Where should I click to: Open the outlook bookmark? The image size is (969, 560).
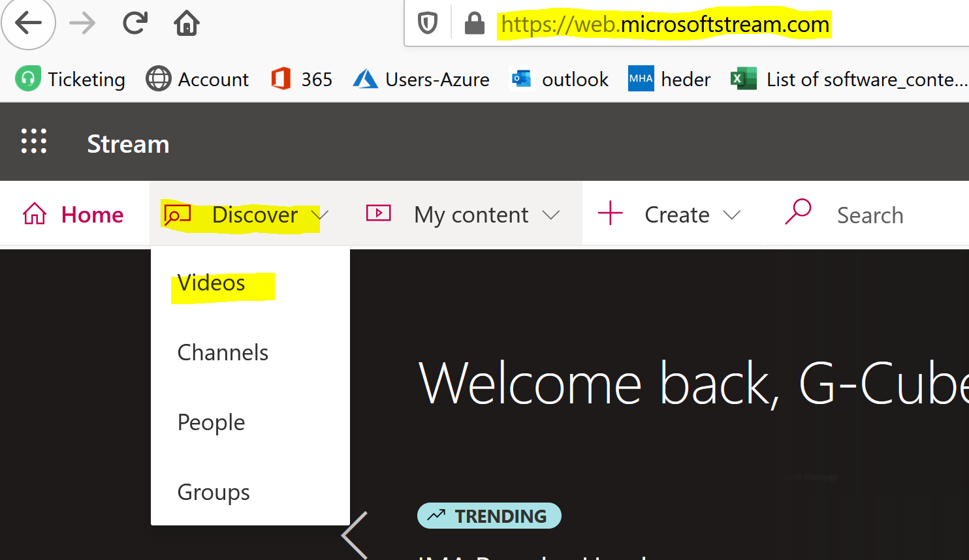559,79
